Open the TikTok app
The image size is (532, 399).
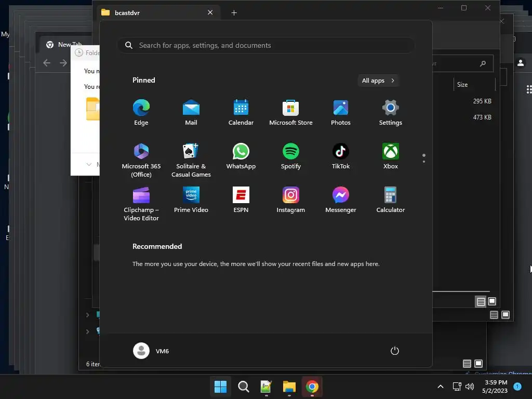tap(341, 156)
